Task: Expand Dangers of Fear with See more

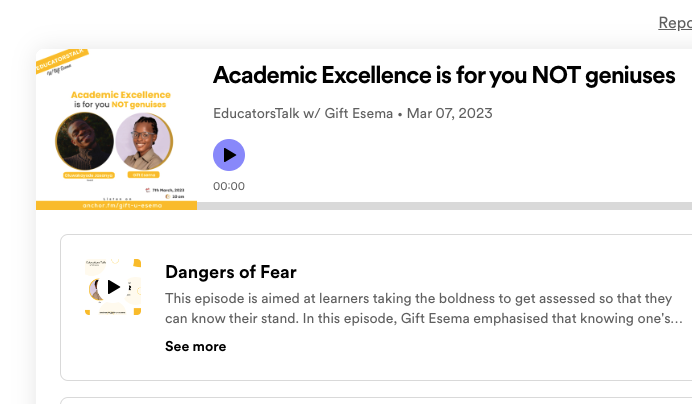Action: point(195,346)
